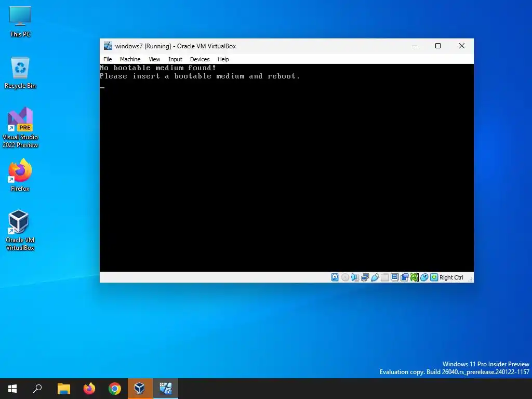The image size is (532, 399).
Task: Maximize the windows7 VM window
Action: [x=438, y=46]
